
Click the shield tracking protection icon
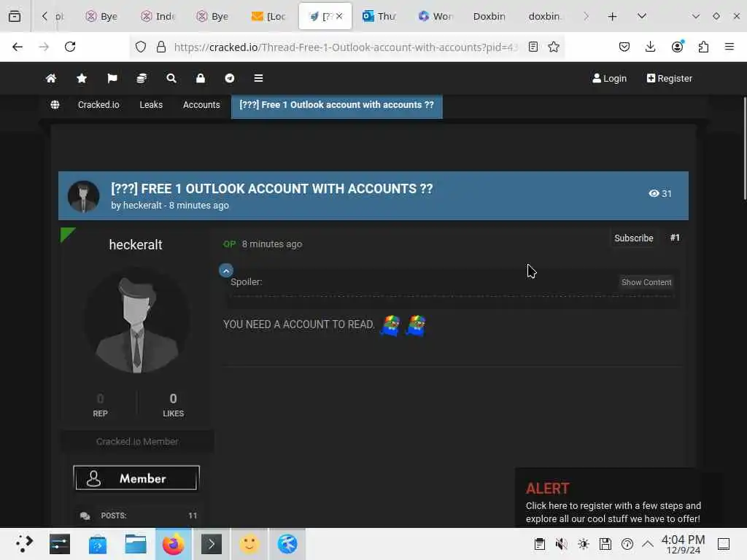click(141, 47)
